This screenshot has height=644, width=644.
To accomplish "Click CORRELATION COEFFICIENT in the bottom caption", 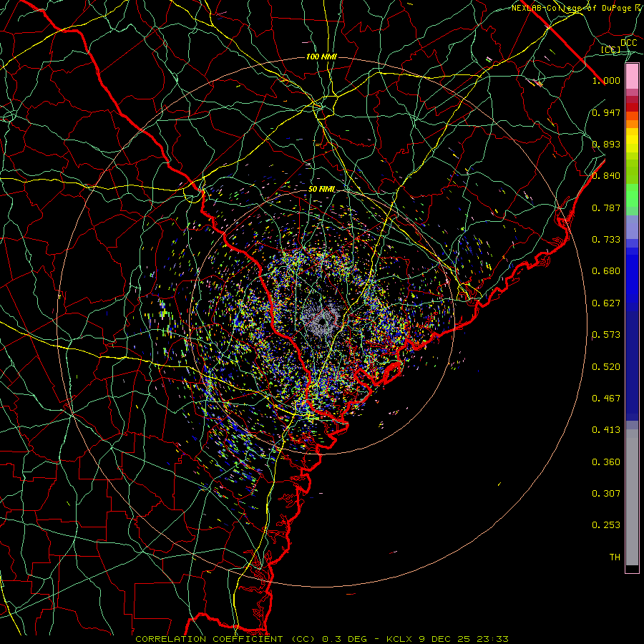I will tap(209, 639).
